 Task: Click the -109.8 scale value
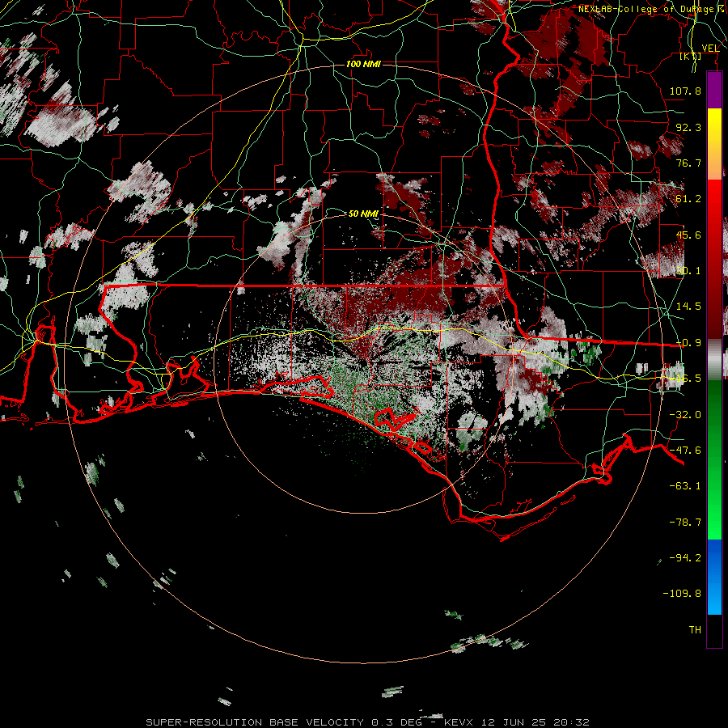(x=682, y=594)
